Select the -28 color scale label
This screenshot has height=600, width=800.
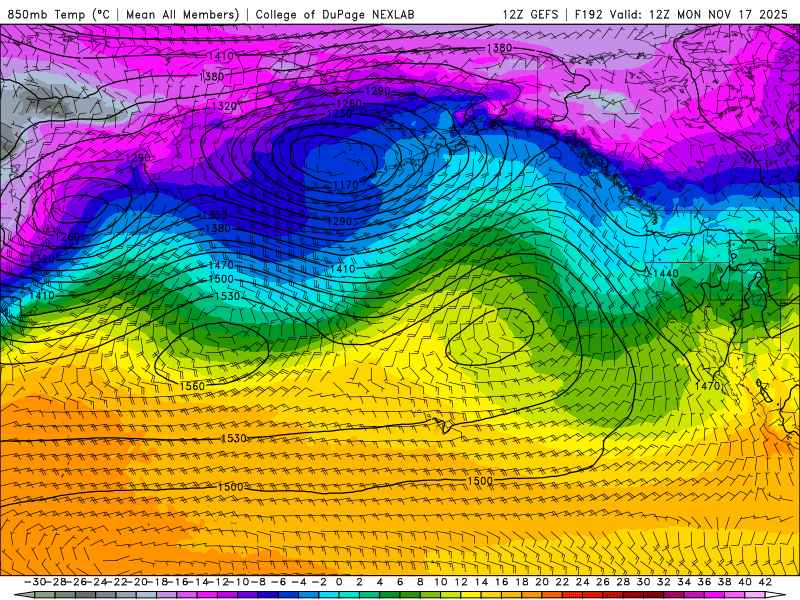pyautogui.click(x=55, y=582)
